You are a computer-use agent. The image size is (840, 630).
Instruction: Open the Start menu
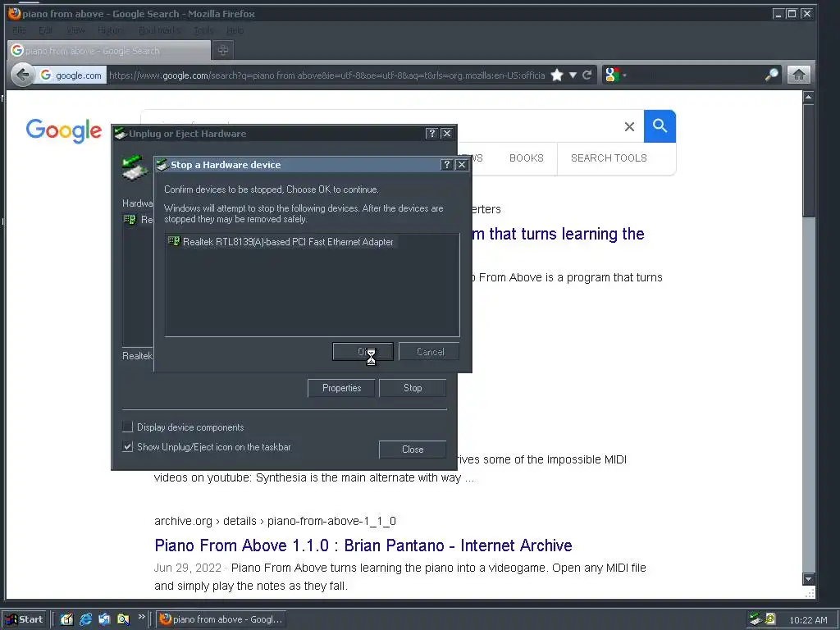24,619
